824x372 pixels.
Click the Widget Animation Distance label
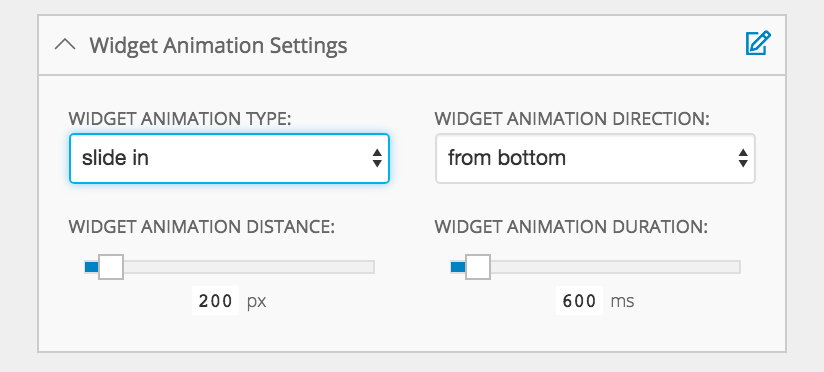coord(202,227)
